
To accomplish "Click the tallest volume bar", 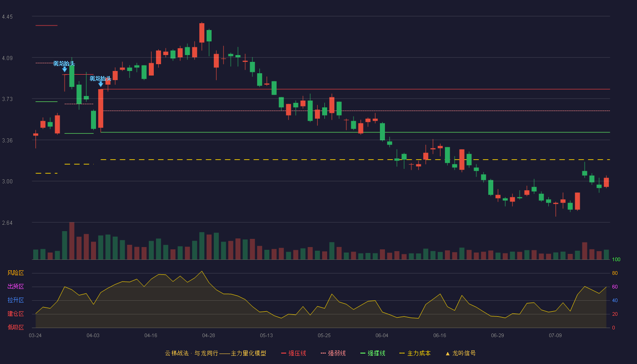I will (71, 241).
